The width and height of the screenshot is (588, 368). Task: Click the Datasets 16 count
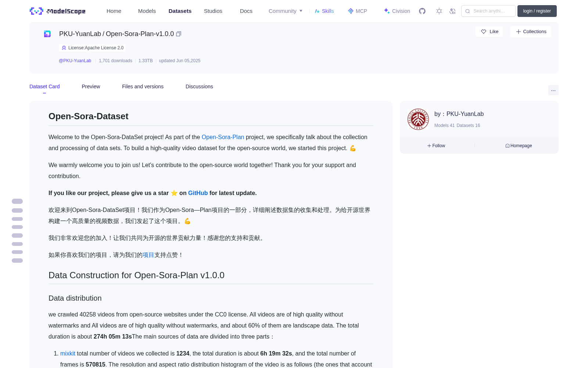[468, 125]
